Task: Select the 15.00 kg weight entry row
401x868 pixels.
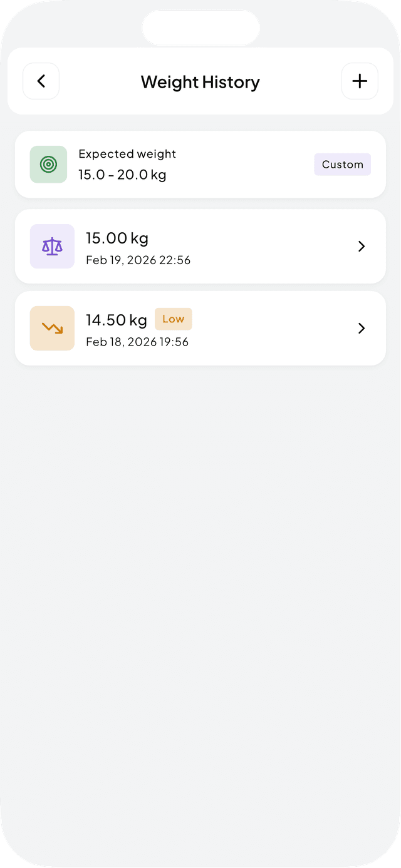Action: point(200,246)
